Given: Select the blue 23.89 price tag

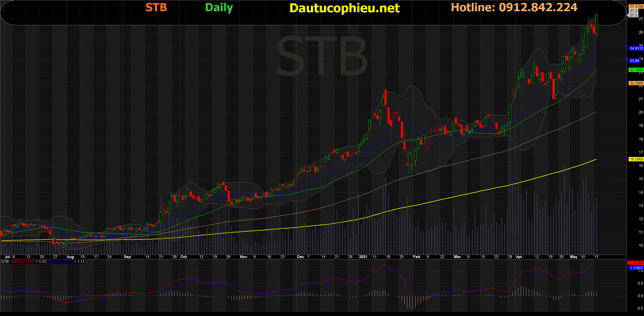Looking at the screenshot, I should tap(635, 61).
